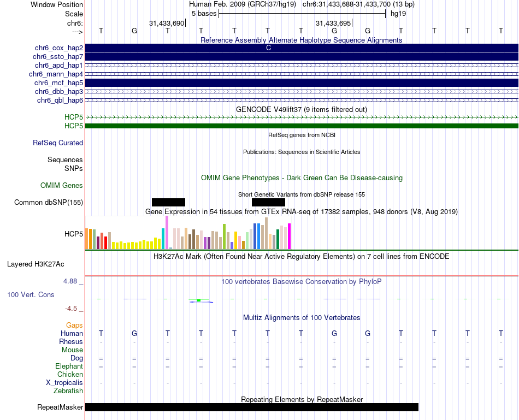Click the GTEx Gene Expression track title
519x420 pixels.
pyautogui.click(x=302, y=211)
